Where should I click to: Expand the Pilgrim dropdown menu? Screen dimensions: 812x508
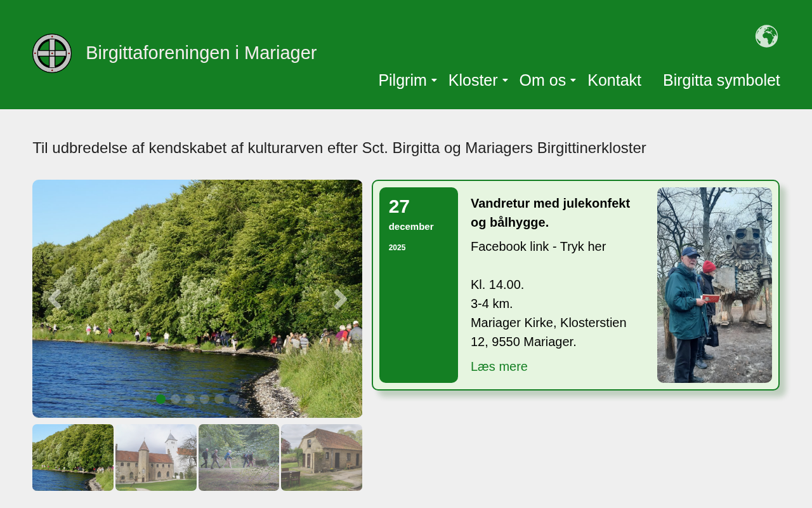[x=407, y=81]
